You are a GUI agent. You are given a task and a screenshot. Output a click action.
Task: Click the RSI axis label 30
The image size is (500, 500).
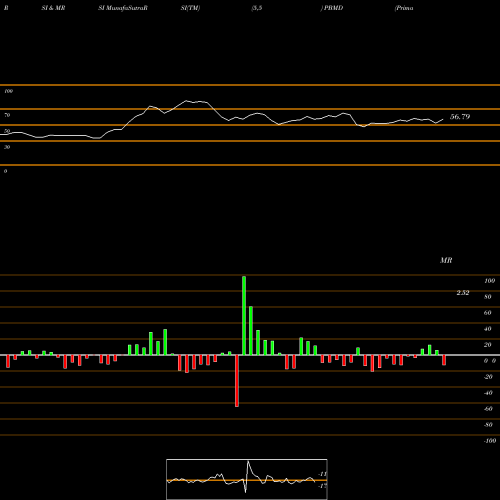point(7,147)
